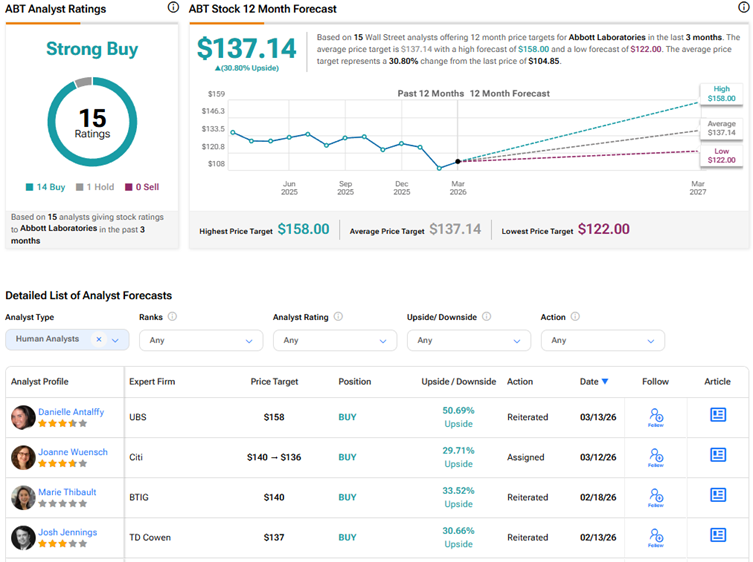Open article for Danielle Antalffy's UBS rating
The height and width of the screenshot is (562, 753).
click(x=718, y=415)
